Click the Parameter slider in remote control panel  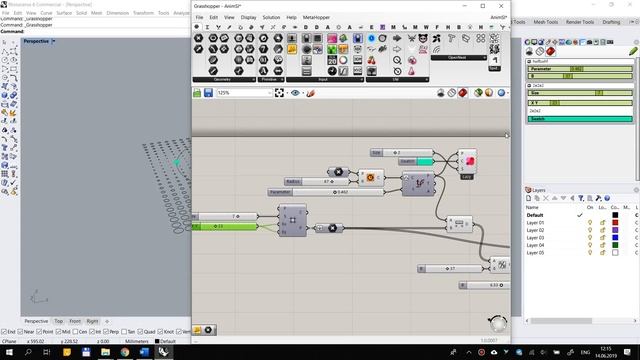[x=580, y=69]
